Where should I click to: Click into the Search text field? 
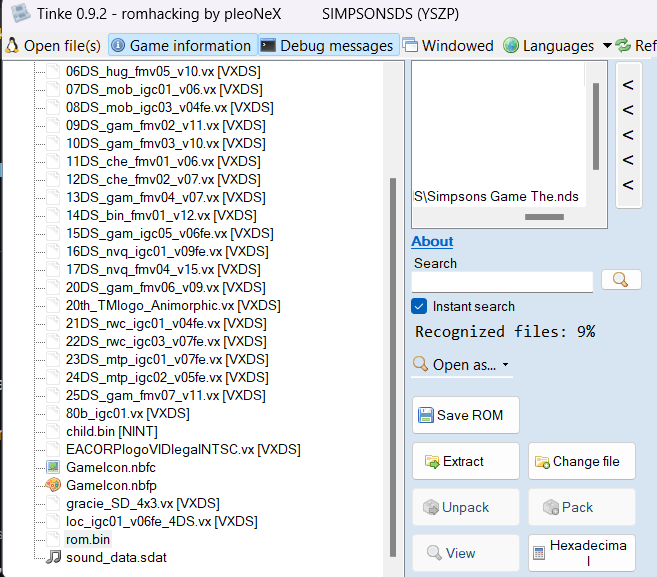[502, 282]
